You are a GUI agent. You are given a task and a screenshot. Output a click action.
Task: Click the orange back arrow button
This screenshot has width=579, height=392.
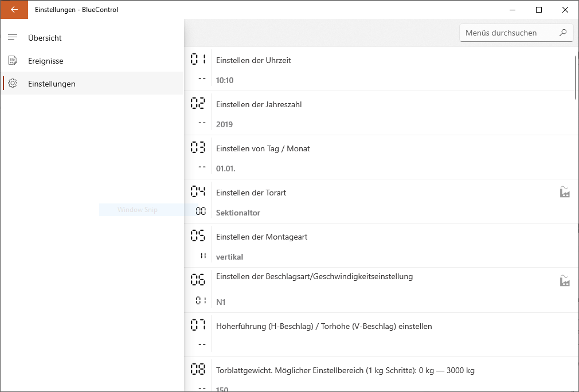(x=14, y=10)
